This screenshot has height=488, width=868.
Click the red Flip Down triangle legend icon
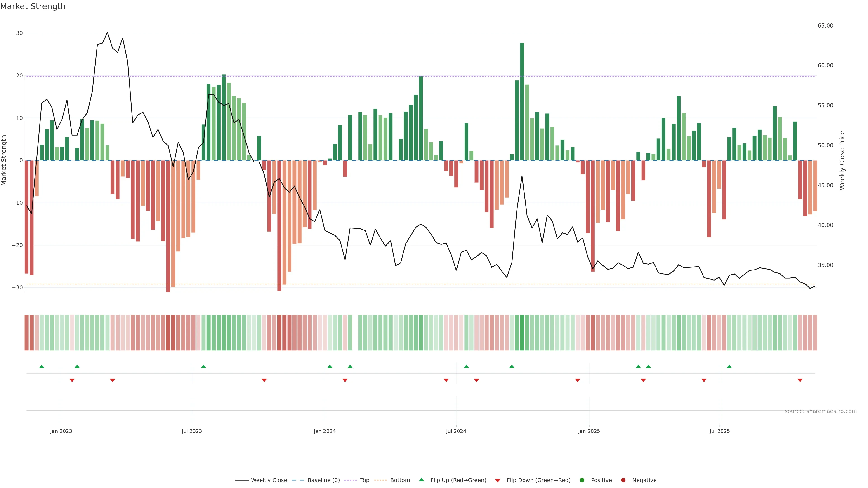[498, 480]
